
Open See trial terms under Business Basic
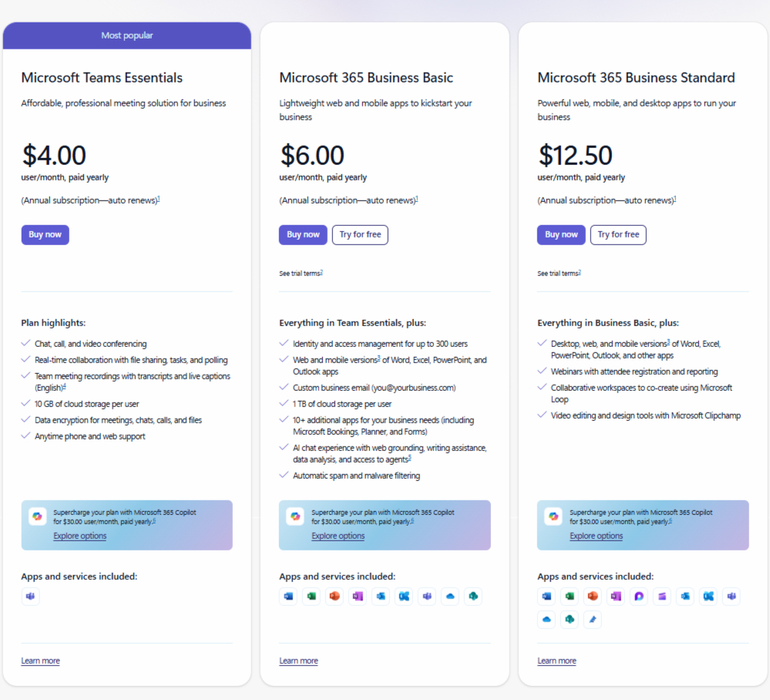[301, 273]
